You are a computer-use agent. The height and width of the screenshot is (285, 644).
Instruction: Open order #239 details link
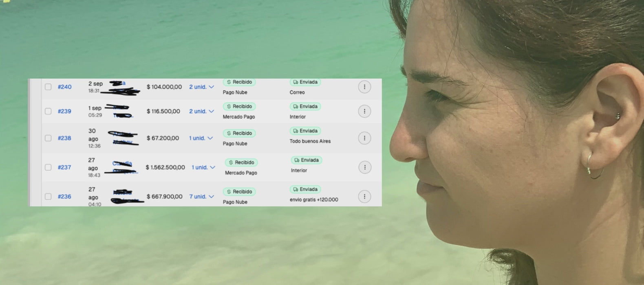[x=64, y=111]
